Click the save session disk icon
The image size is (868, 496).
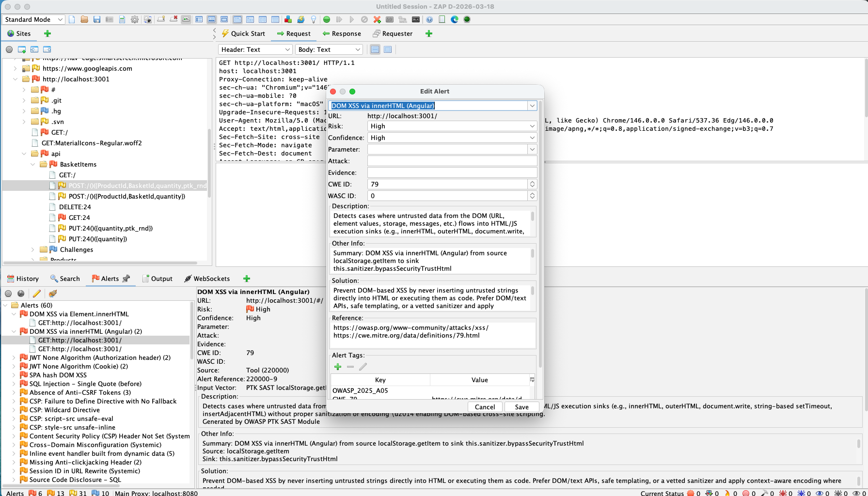pos(97,19)
